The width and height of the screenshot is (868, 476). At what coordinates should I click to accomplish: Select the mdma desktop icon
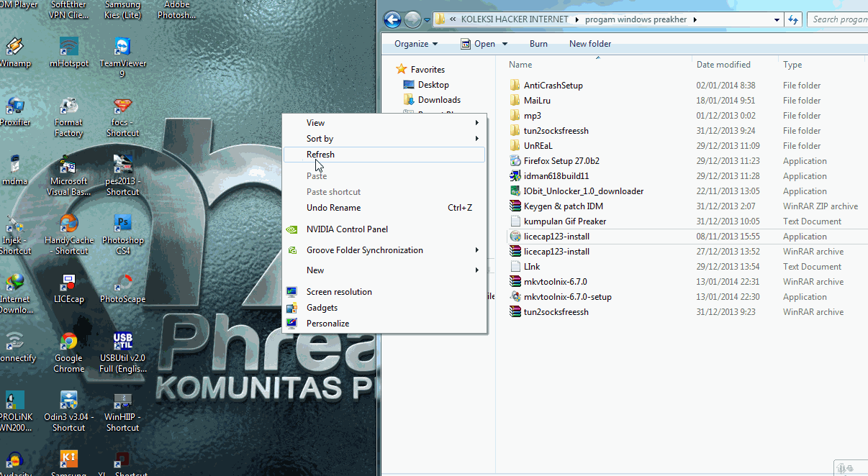14,170
